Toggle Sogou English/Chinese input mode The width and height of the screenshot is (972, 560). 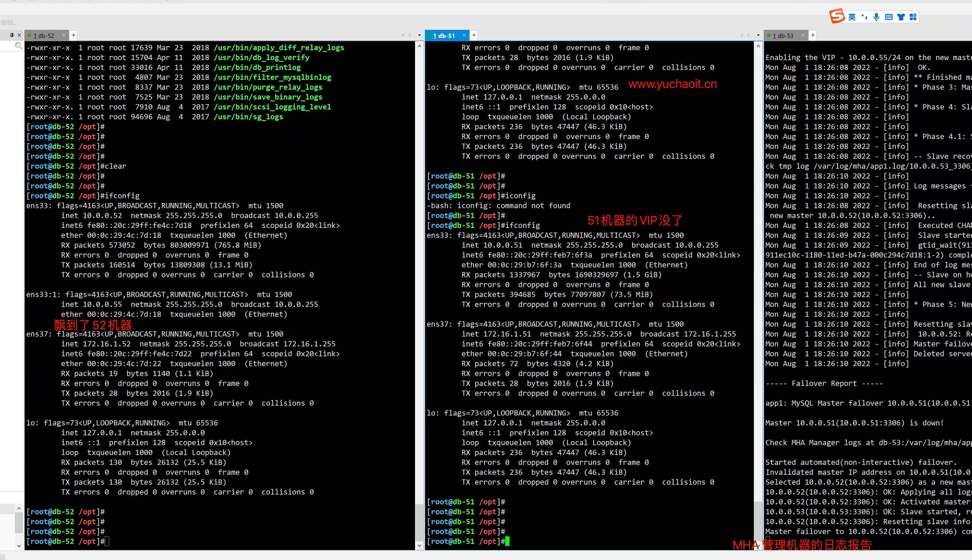[852, 17]
